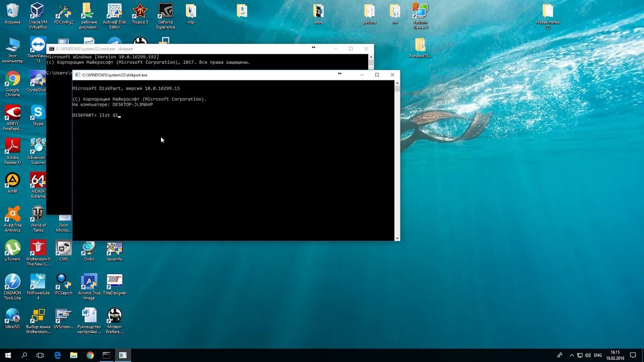The image size is (644, 362).
Task: Select the Active@ Disk Editor shortcut
Action: click(x=115, y=16)
